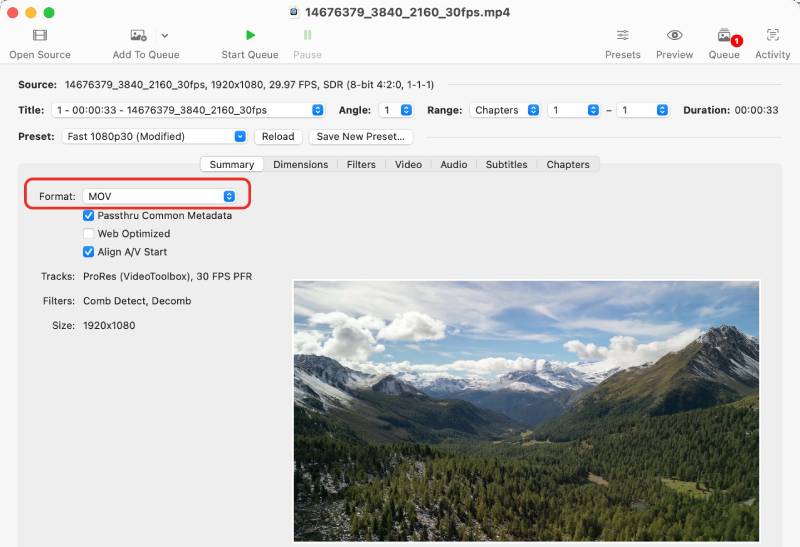Open the Preset Fast 1080p30 dropdown
The image size is (800, 547).
tap(154, 137)
